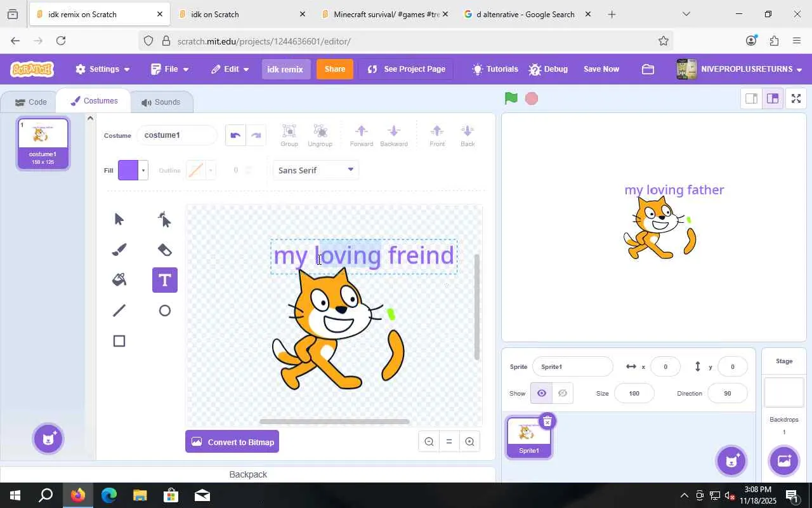
Task: Open the Edit menu
Action: (x=230, y=69)
